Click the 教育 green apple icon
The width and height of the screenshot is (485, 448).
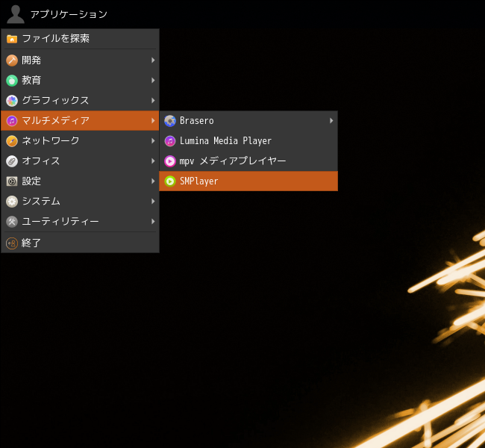tap(12, 80)
